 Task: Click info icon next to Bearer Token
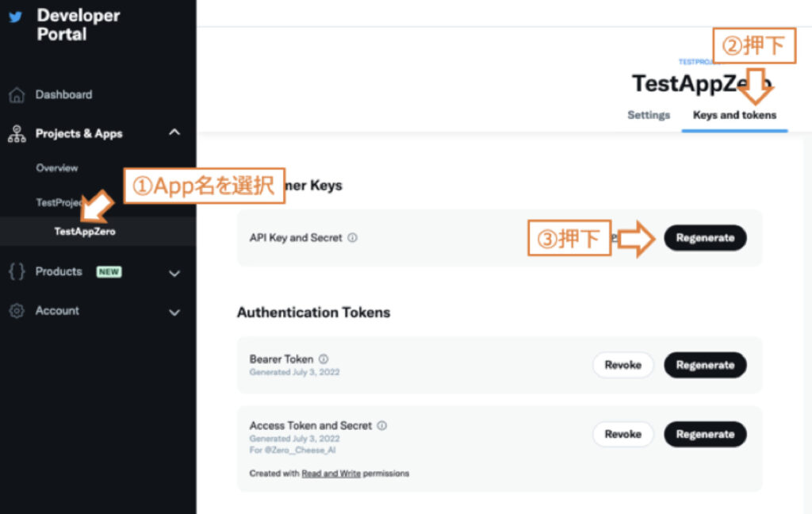pyautogui.click(x=324, y=359)
